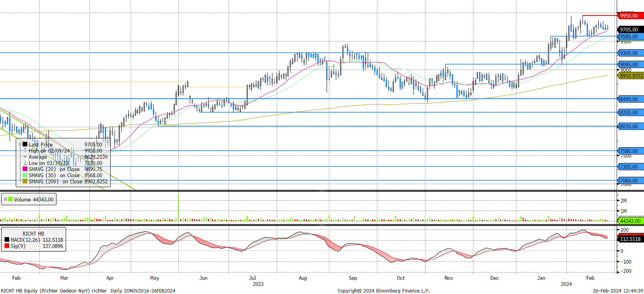Click the May label on time axis
This screenshot has width=644, height=294.
pos(154,278)
